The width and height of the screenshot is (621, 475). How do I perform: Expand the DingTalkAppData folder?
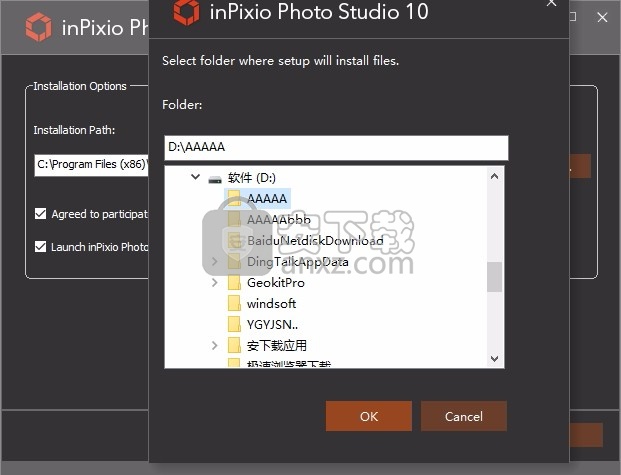(214, 261)
